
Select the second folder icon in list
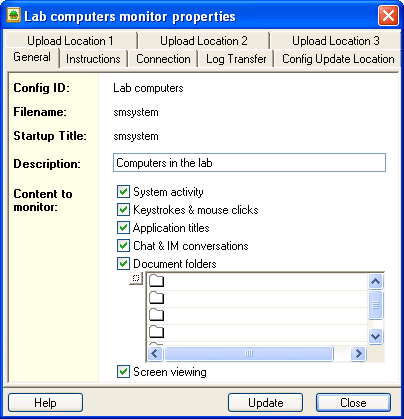click(x=156, y=298)
